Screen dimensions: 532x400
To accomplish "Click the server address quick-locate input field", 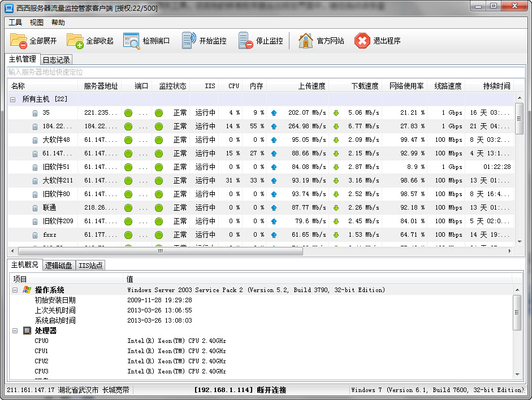I will [x=266, y=72].
